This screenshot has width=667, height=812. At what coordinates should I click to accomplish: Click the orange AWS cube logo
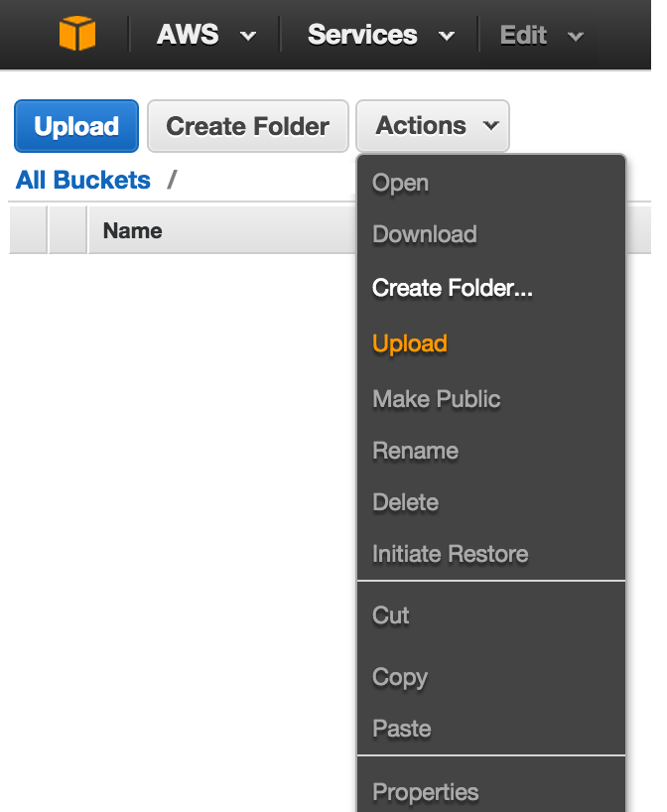[77, 35]
